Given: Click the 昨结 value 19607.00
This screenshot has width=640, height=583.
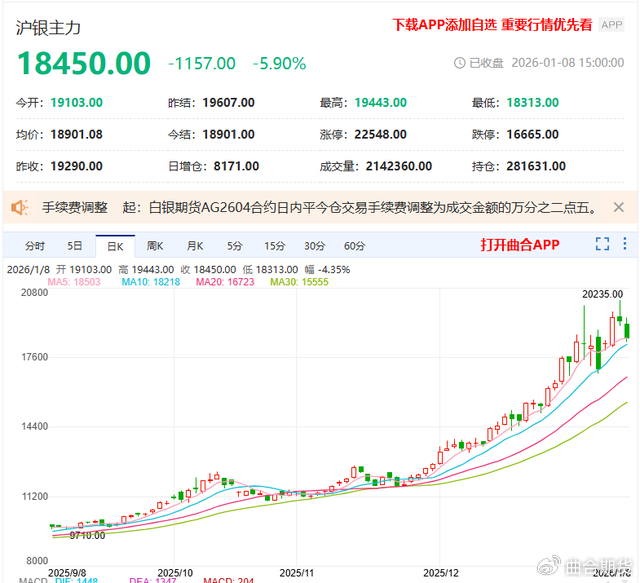Looking at the screenshot, I should [x=229, y=102].
